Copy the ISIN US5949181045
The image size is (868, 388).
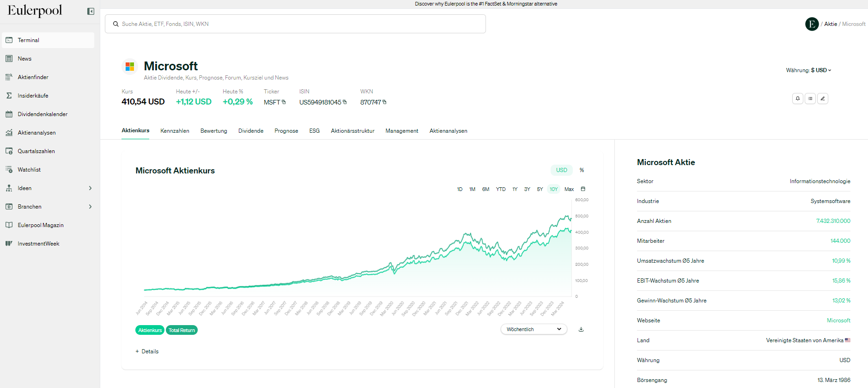coord(345,102)
